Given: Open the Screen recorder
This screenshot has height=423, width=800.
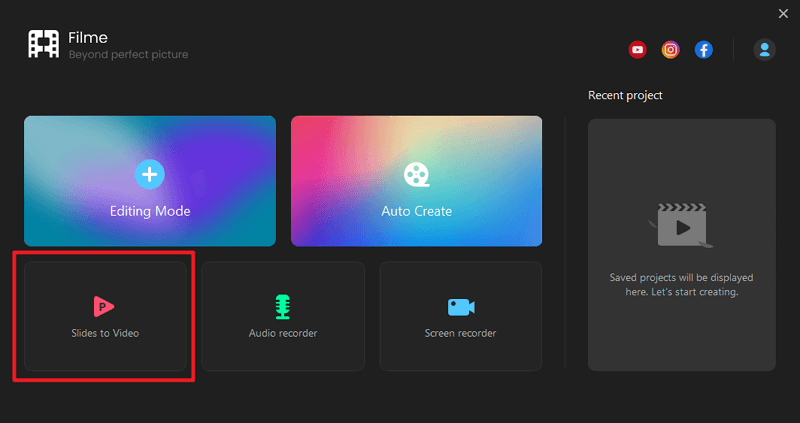Looking at the screenshot, I should [x=461, y=316].
